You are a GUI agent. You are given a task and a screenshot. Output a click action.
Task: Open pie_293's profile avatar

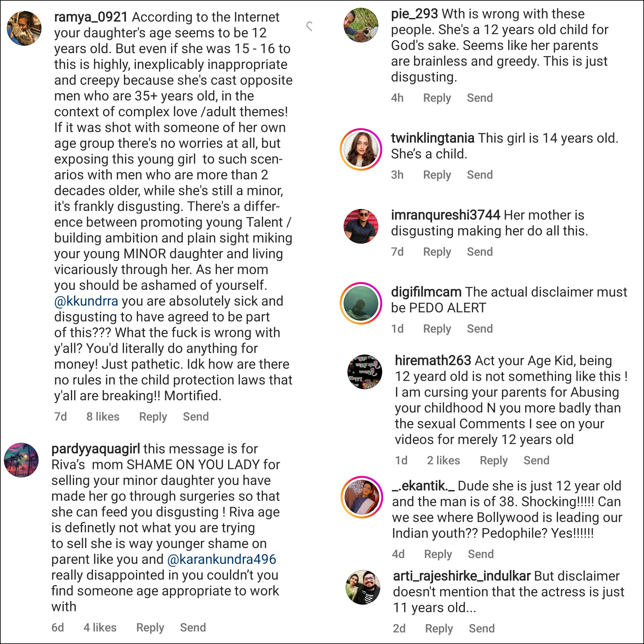(x=361, y=25)
